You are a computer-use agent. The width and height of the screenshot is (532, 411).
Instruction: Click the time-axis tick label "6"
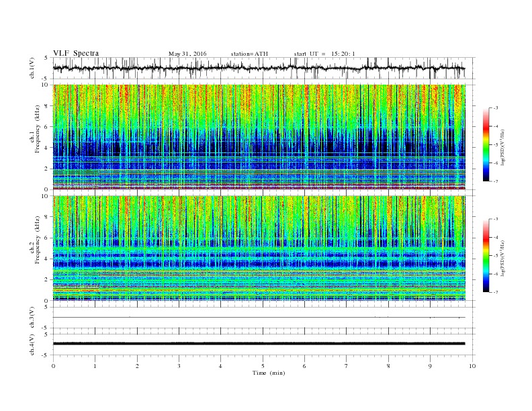[x=304, y=366]
